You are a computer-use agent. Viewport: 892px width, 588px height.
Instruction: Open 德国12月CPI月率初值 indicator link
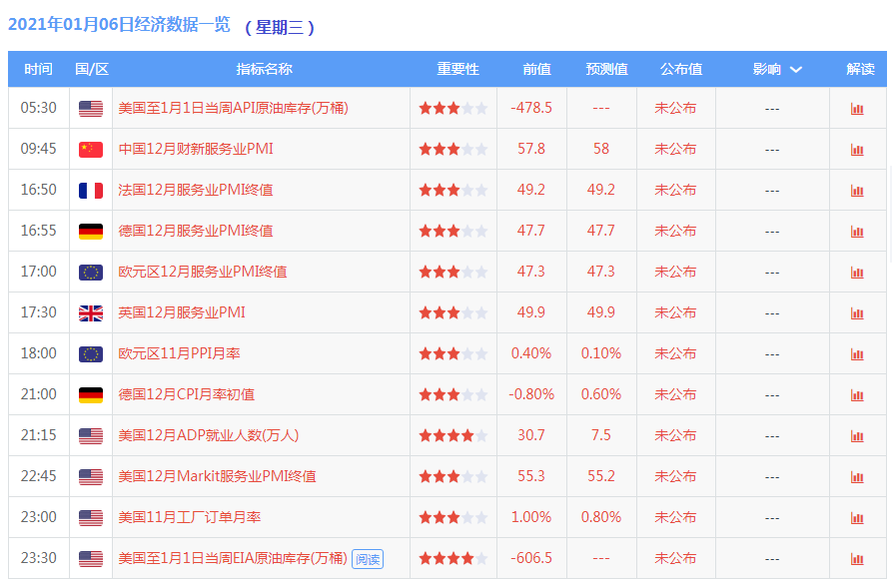(186, 394)
